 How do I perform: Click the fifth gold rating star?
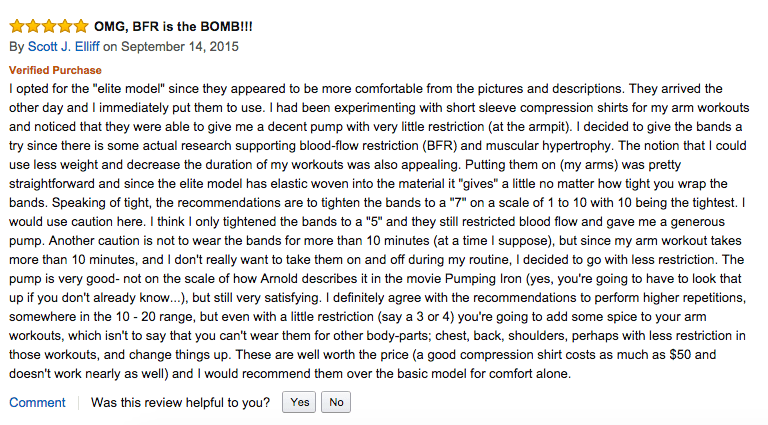point(81,26)
